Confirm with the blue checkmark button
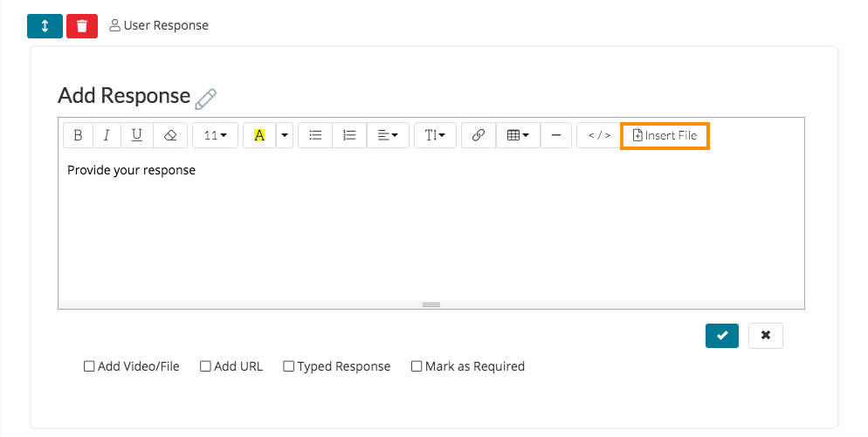Viewport: 868px width, 437px height. [722, 335]
